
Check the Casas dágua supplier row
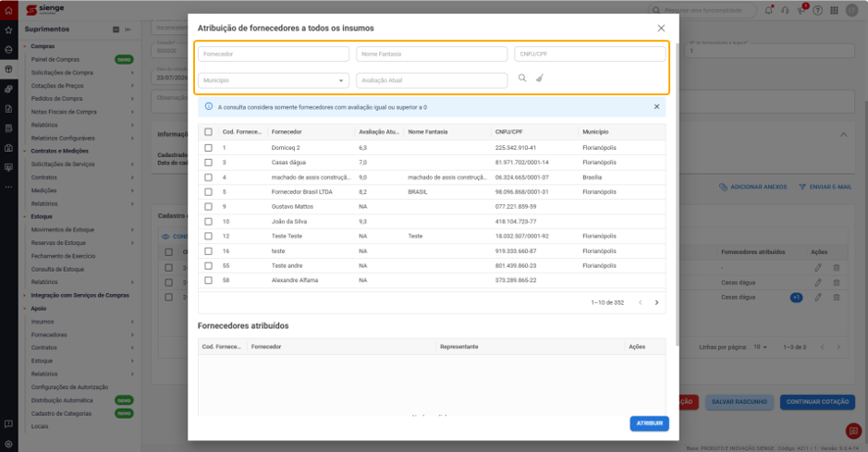coord(208,163)
